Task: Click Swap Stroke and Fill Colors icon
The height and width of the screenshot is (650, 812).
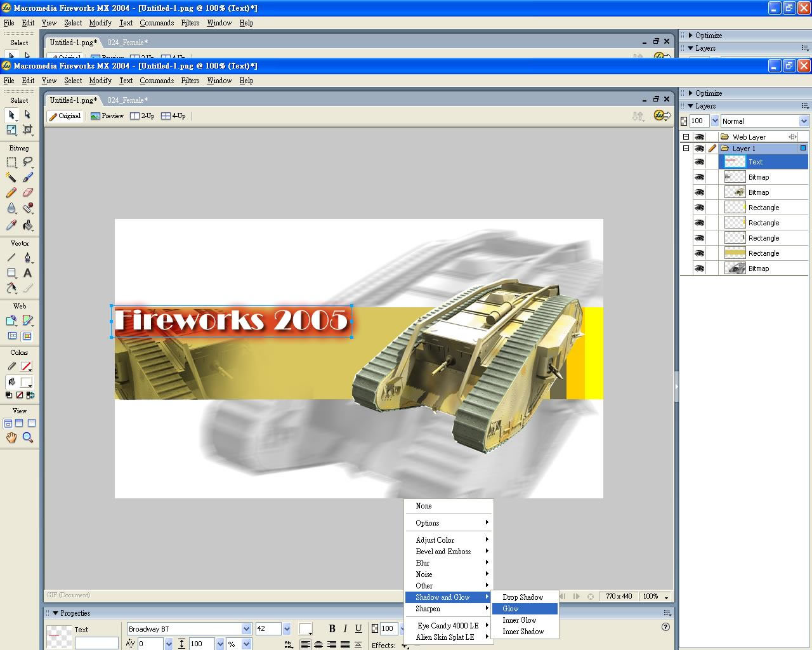Action: point(30,395)
